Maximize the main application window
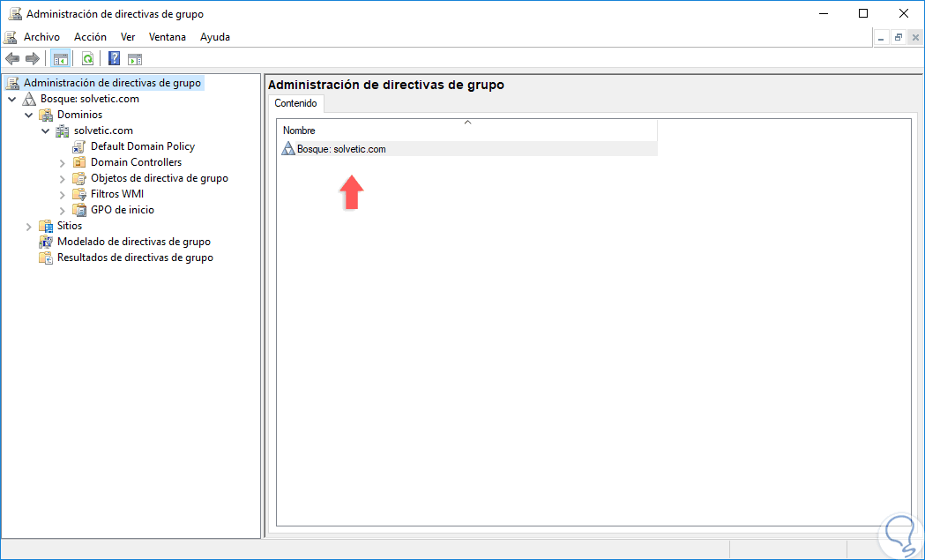 (x=863, y=13)
